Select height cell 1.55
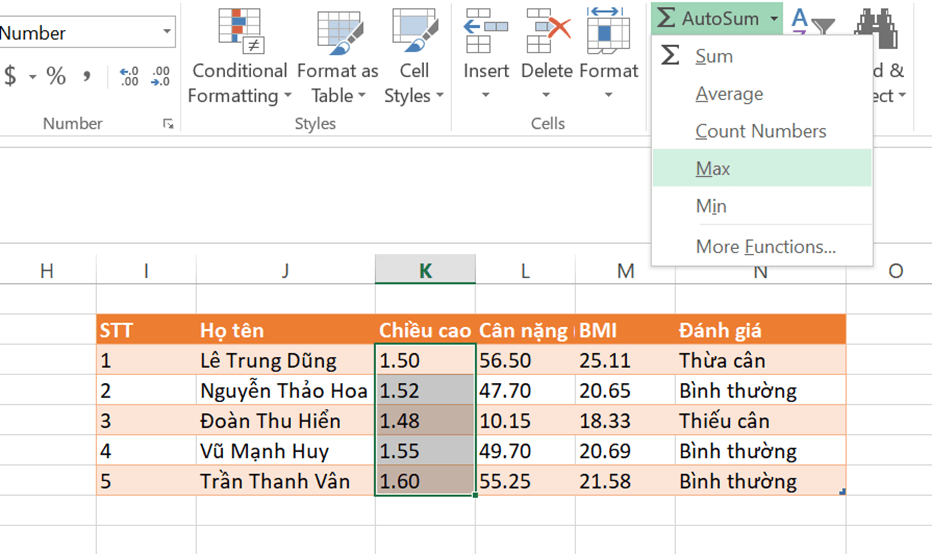The image size is (932, 554). 425,451
